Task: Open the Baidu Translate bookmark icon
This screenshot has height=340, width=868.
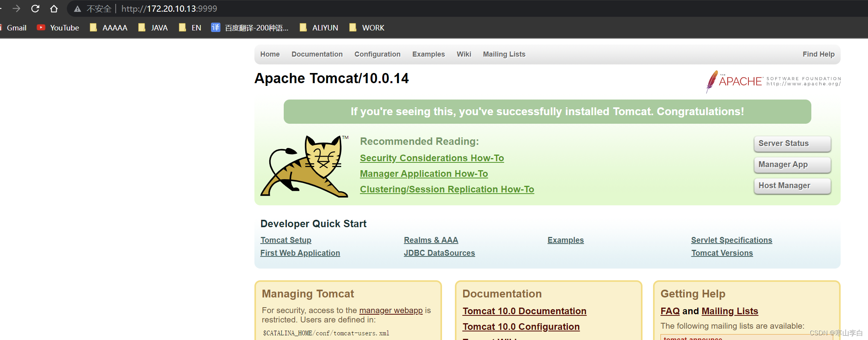Action: pyautogui.click(x=215, y=27)
